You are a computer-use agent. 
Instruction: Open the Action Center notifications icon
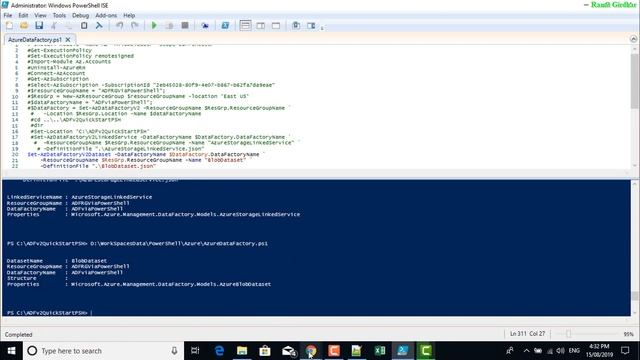coord(625,351)
